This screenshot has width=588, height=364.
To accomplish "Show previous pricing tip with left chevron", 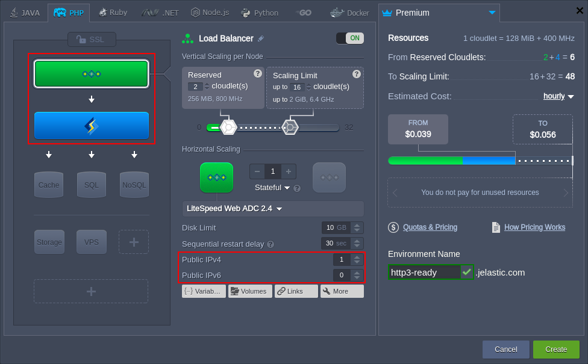I will point(395,193).
